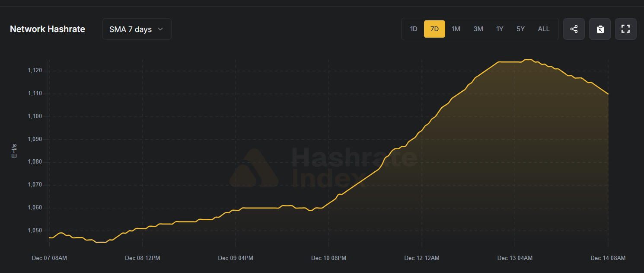Set time range to 1M
The width and height of the screenshot is (644, 273).
point(456,29)
